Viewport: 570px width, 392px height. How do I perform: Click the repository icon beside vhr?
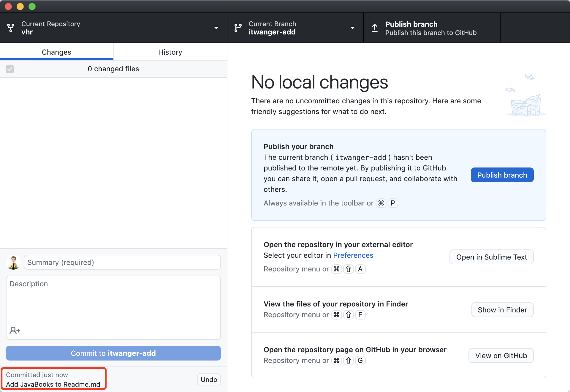(11, 28)
